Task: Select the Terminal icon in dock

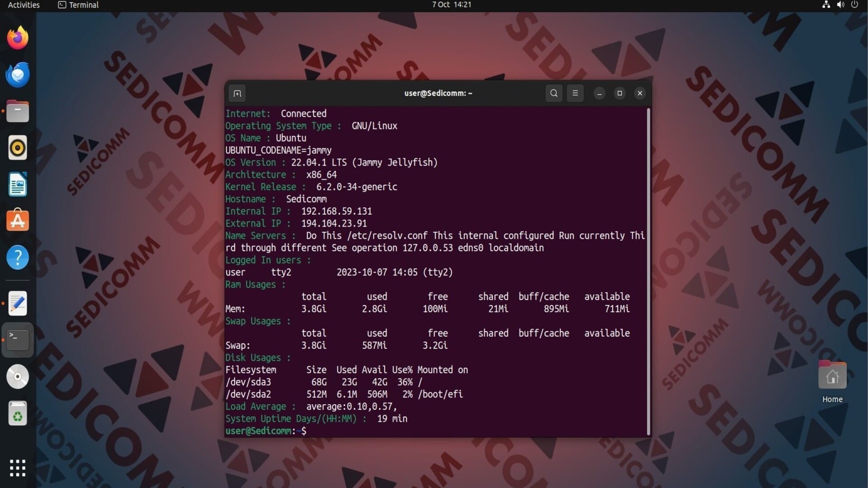Action: 18,340
